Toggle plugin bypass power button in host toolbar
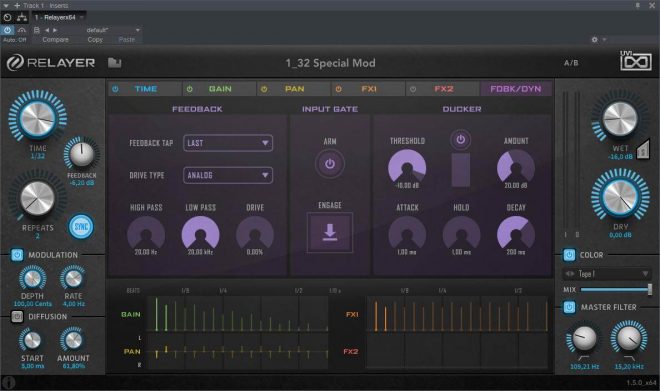The height and width of the screenshot is (391, 660). (x=8, y=30)
